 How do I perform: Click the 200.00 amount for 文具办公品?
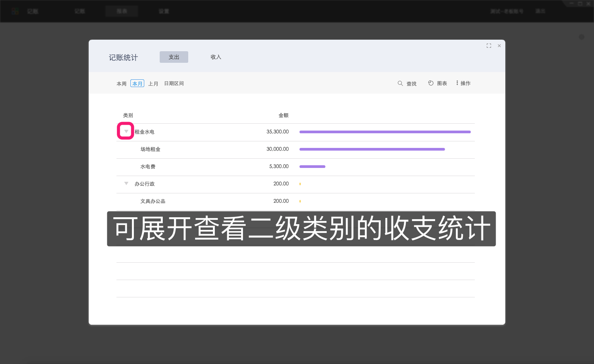tap(281, 201)
